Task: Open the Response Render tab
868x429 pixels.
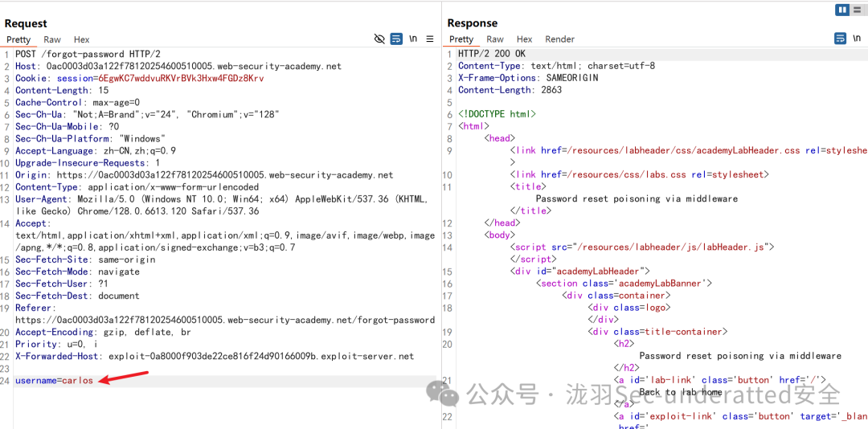Action: click(x=559, y=39)
